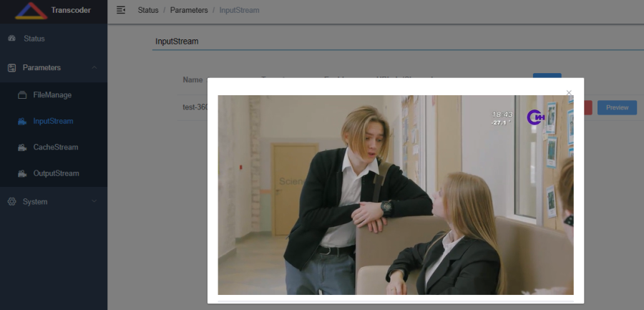The image size is (644, 310).
Task: Click the video preview frame
Action: [395, 195]
